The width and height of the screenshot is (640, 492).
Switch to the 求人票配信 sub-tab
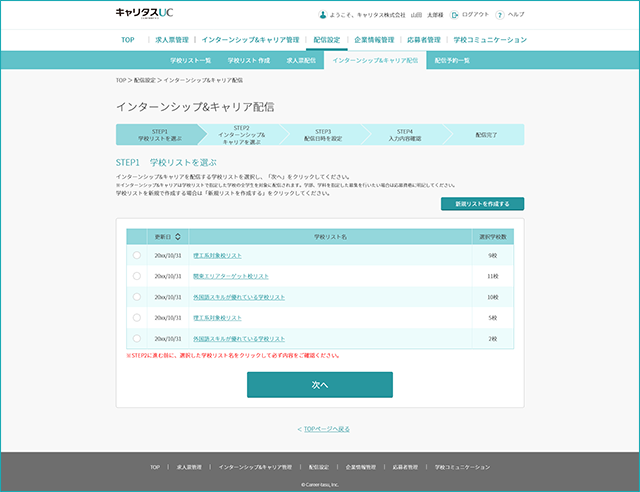pyautogui.click(x=301, y=60)
